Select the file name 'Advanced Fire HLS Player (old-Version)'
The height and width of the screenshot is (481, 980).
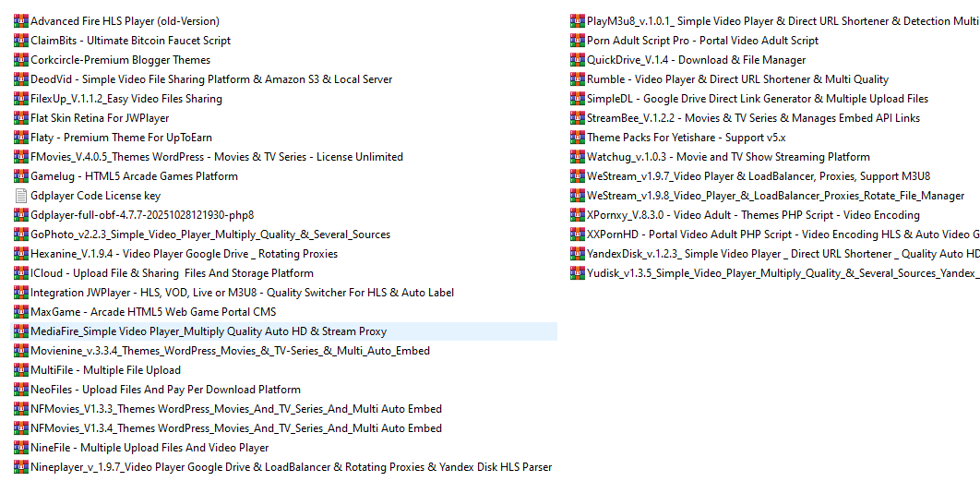(125, 21)
